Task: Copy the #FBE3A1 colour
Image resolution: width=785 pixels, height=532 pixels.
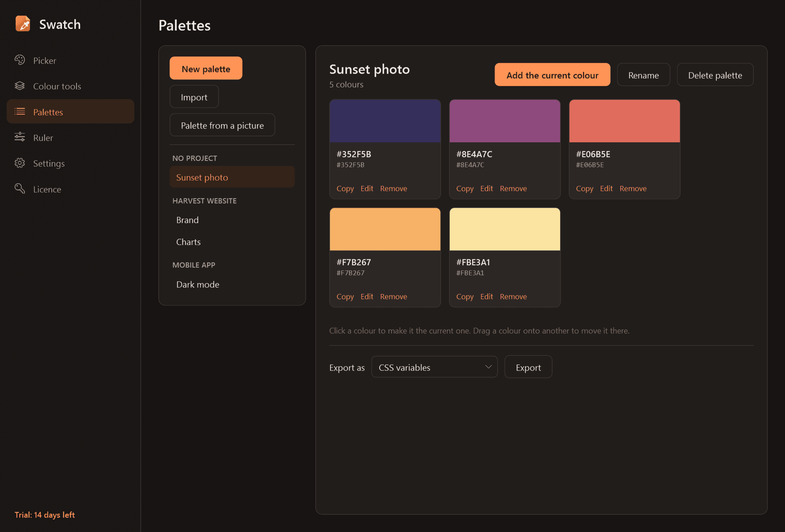Action: [465, 296]
